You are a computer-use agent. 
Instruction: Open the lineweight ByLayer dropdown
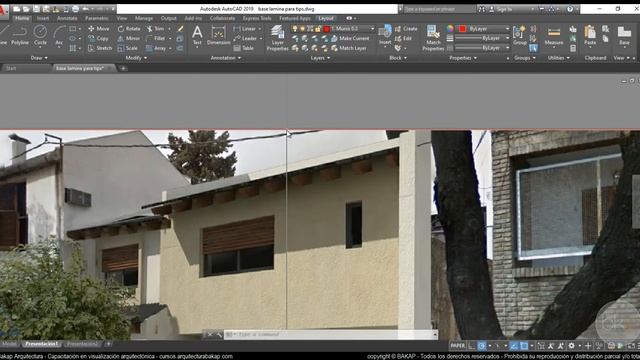(x=507, y=38)
